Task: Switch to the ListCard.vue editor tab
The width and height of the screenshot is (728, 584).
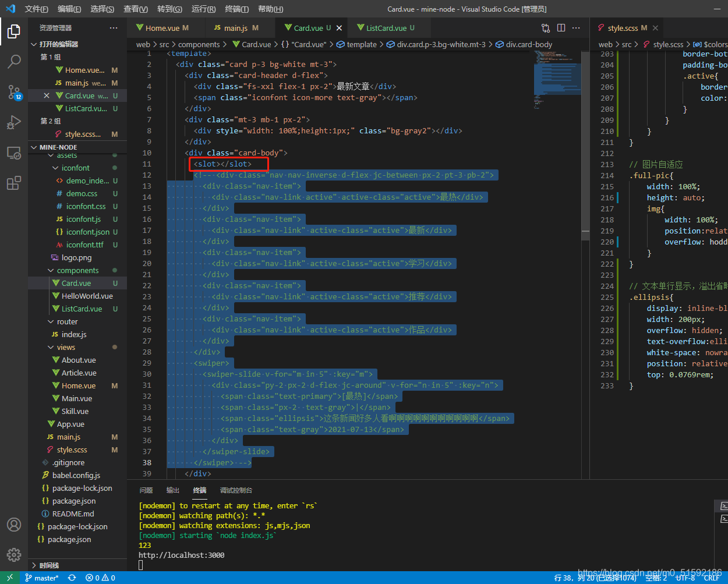Action: pyautogui.click(x=386, y=28)
